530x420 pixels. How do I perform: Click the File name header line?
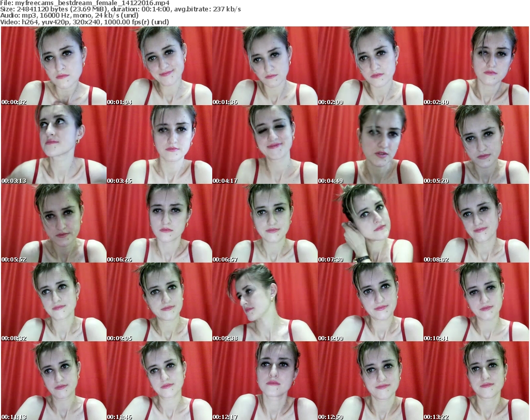(x=85, y=3)
